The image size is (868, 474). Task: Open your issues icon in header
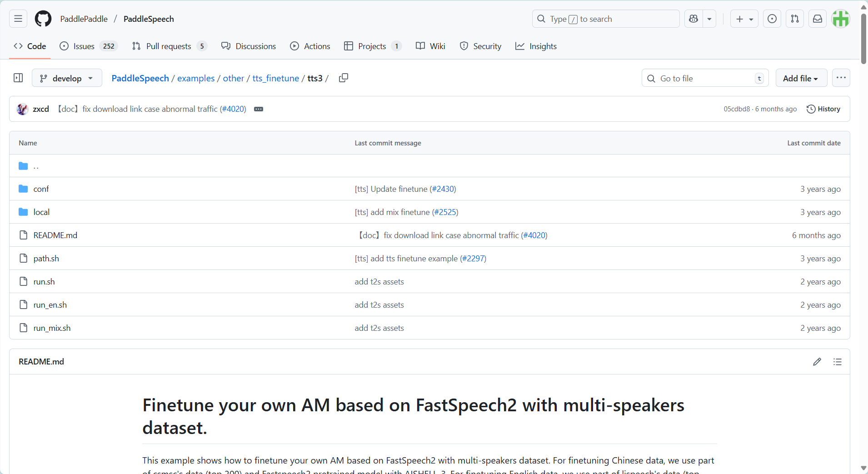point(772,19)
